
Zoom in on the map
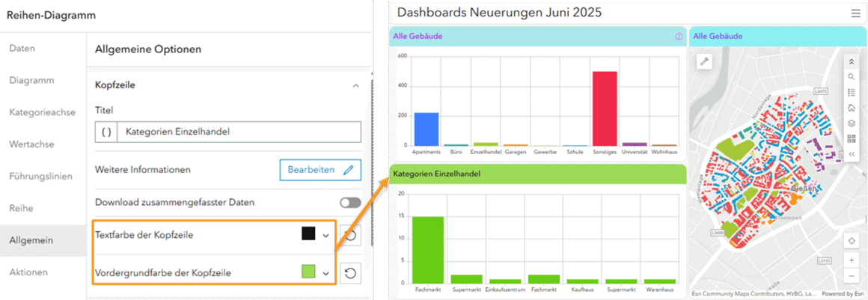click(852, 260)
